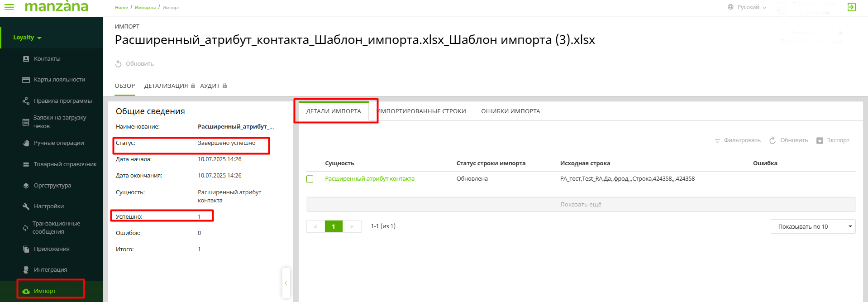Expand the Loyalty dropdown in sidebar
Image resolution: width=868 pixels, height=302 pixels.
click(x=27, y=38)
